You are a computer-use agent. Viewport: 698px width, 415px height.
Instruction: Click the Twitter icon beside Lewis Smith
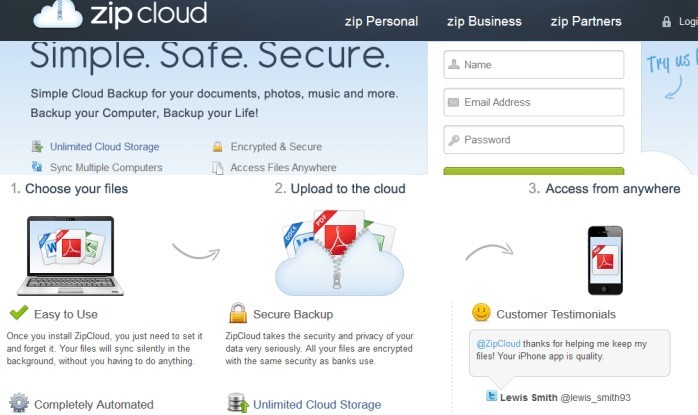click(491, 395)
